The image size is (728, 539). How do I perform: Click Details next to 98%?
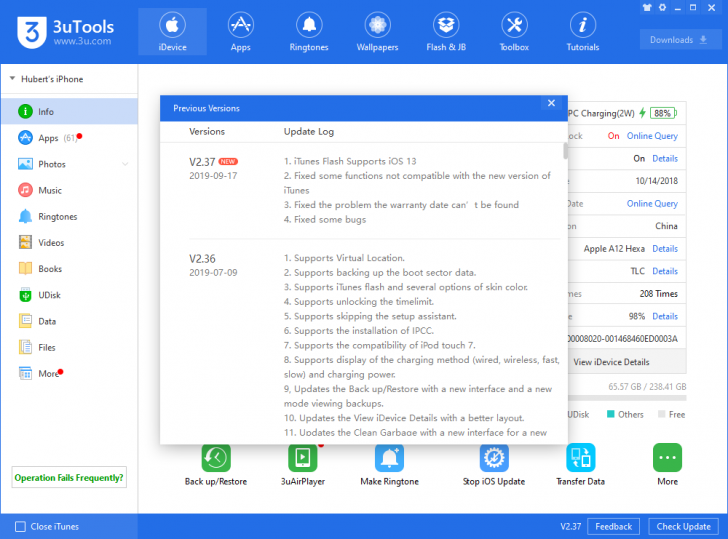(x=665, y=316)
